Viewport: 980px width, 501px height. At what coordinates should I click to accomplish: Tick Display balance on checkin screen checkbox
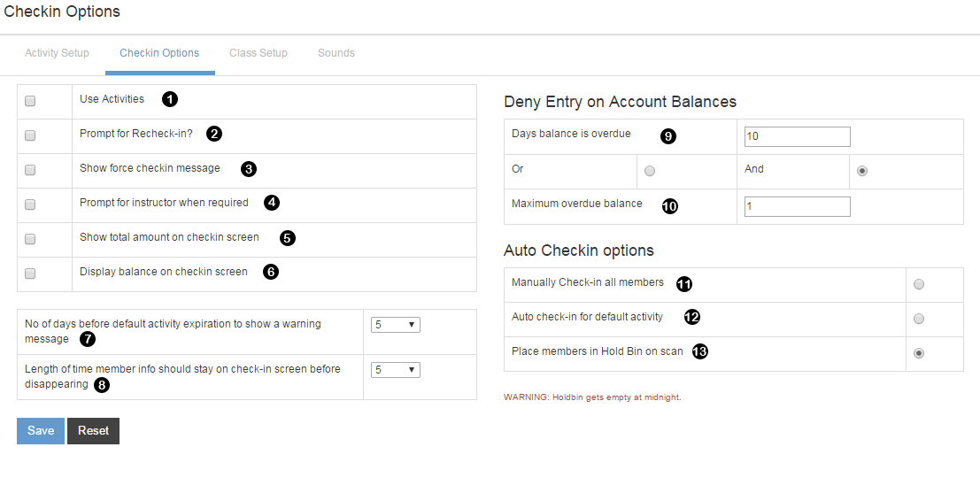(30, 274)
